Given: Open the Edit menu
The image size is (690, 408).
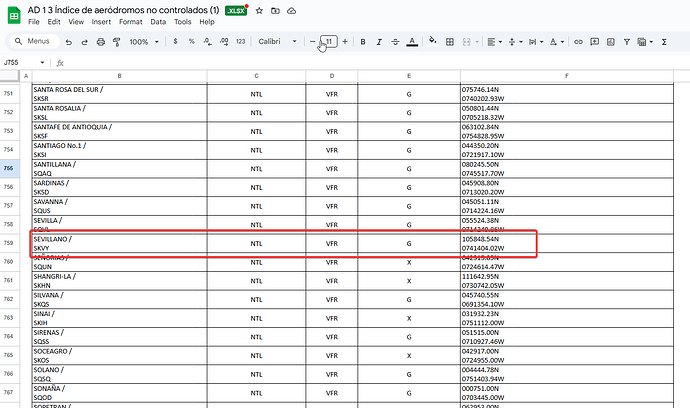Looking at the screenshot, I should (x=54, y=22).
